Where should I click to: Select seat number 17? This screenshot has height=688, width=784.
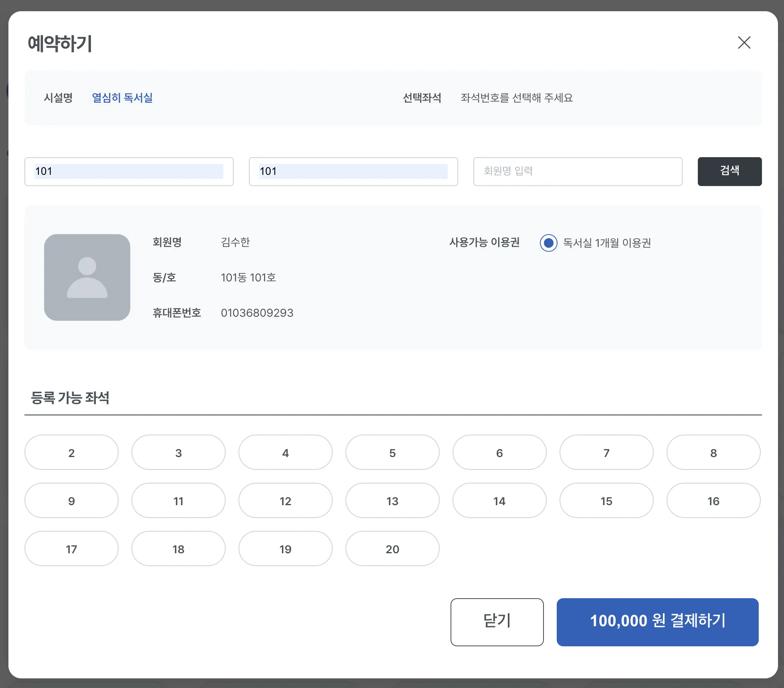(x=71, y=548)
